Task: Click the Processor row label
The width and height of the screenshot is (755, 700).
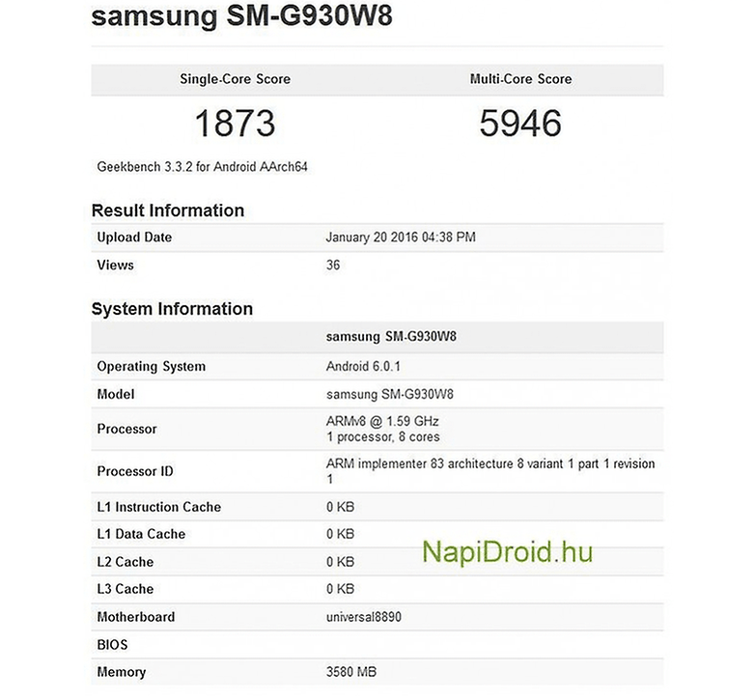Action: tap(126, 429)
